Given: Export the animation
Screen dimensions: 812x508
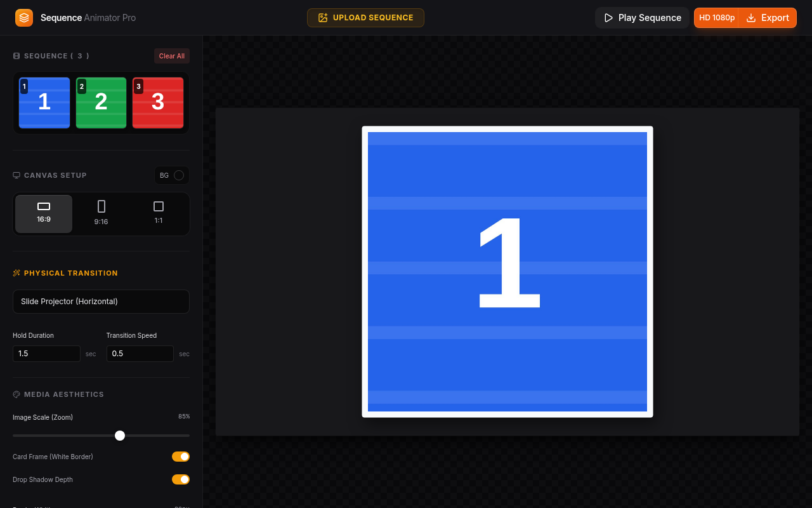Looking at the screenshot, I should (x=768, y=18).
